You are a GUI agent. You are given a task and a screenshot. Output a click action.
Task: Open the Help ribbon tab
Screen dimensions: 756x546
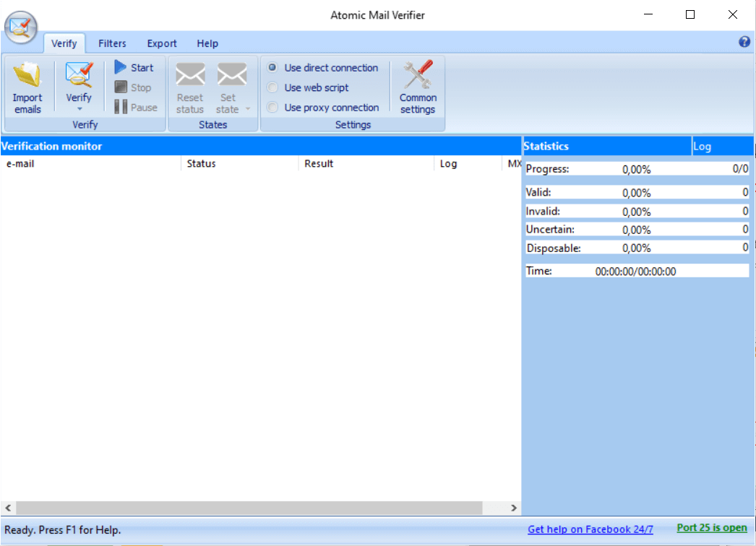(207, 43)
